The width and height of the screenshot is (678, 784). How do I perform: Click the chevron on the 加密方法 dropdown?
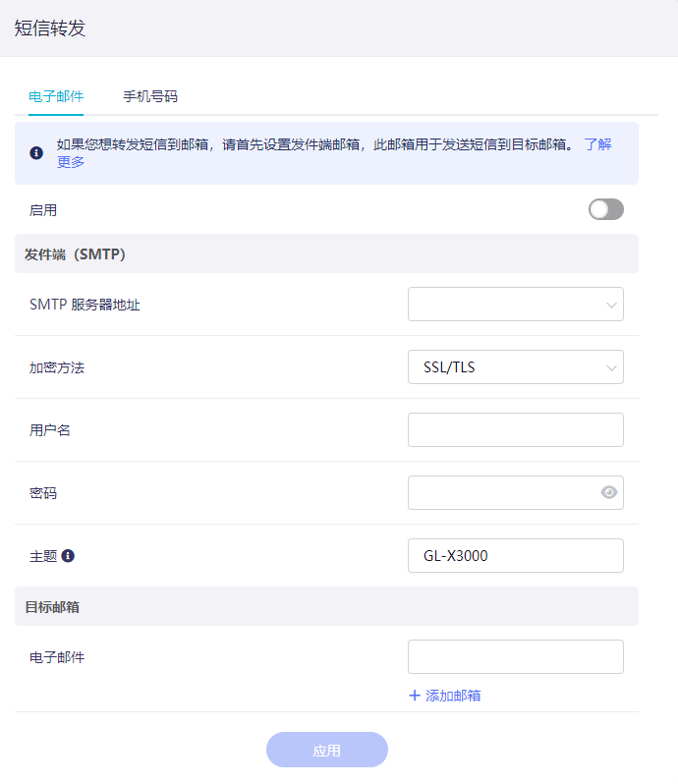coord(611,367)
